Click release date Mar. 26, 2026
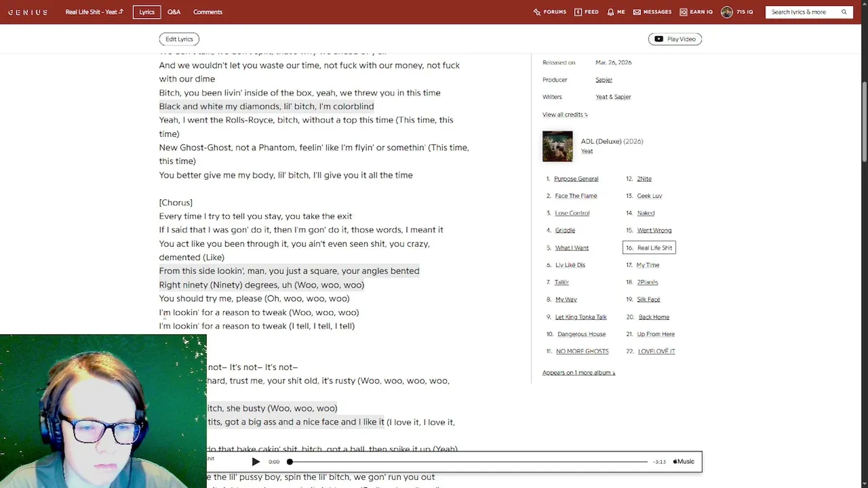868x488 pixels. pyautogui.click(x=614, y=62)
